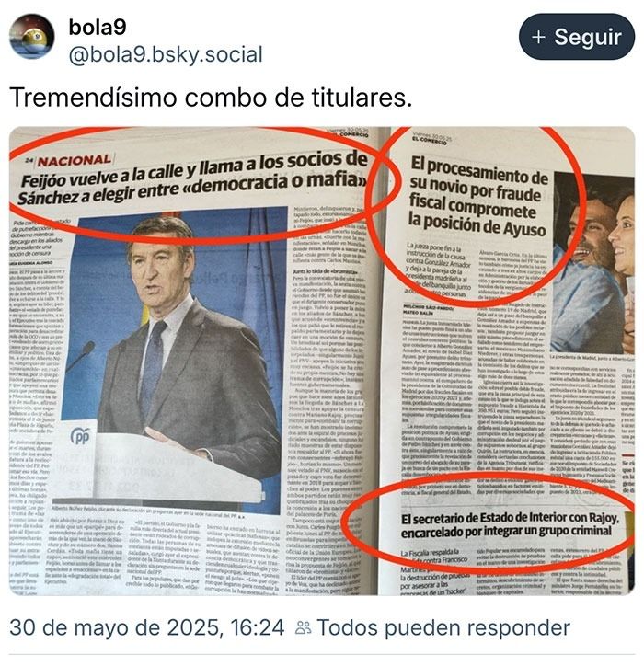Click the Ayuso article subheading about la jueza

[440, 268]
